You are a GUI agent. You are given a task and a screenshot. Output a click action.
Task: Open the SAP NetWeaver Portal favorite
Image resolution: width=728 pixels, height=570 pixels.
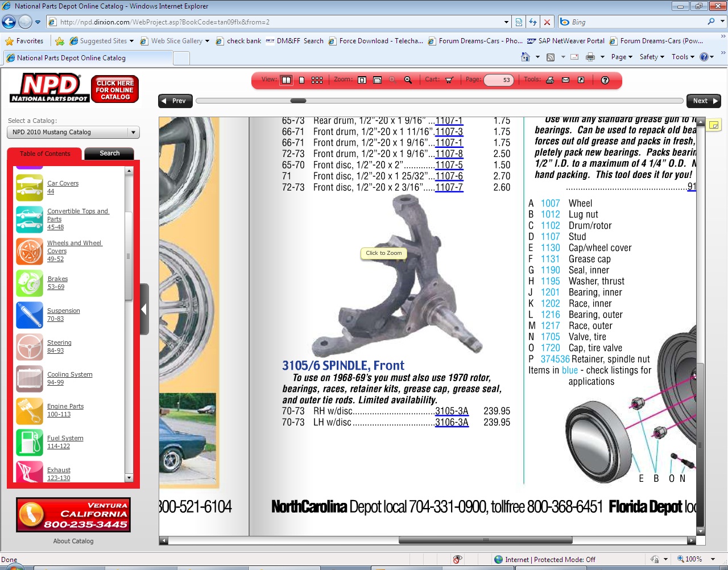point(566,41)
